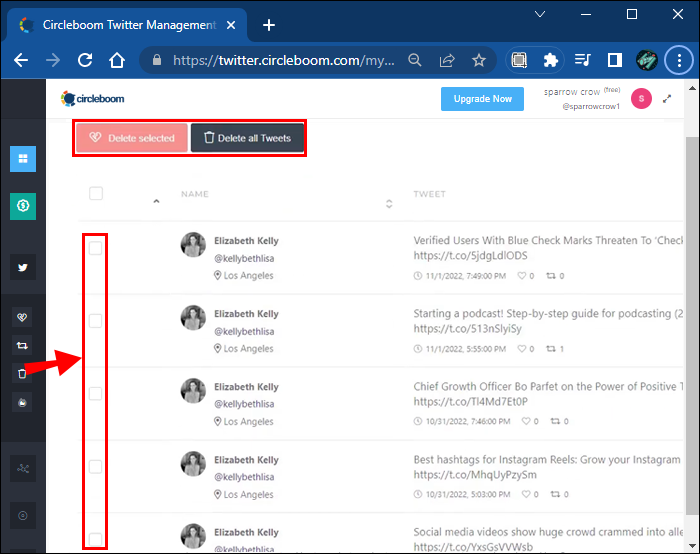Tick the select-all checkbox in table header
This screenshot has height=554, width=700.
[x=96, y=194]
